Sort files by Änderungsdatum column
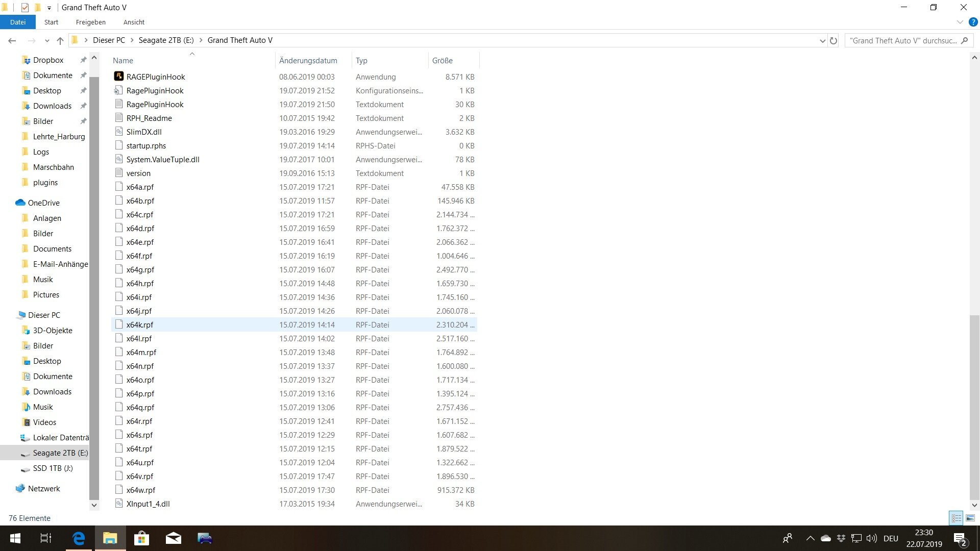 [308, 60]
